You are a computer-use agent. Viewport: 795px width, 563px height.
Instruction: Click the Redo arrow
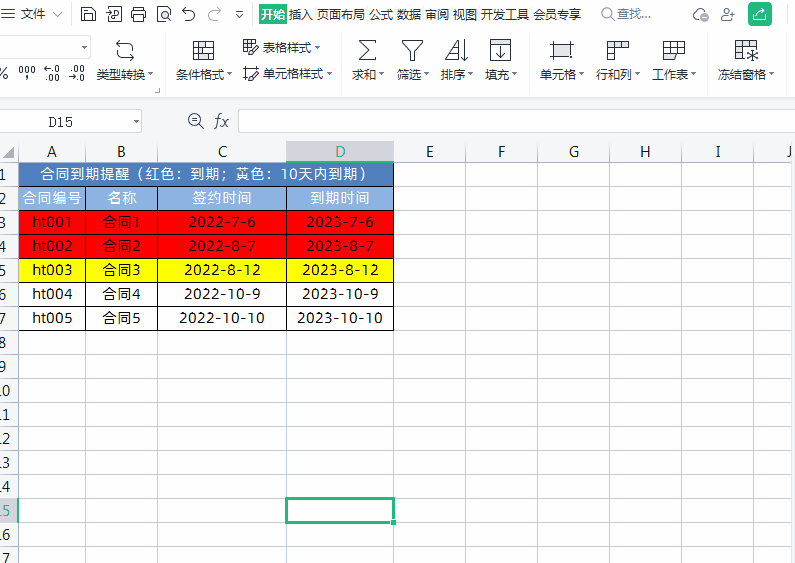click(214, 14)
